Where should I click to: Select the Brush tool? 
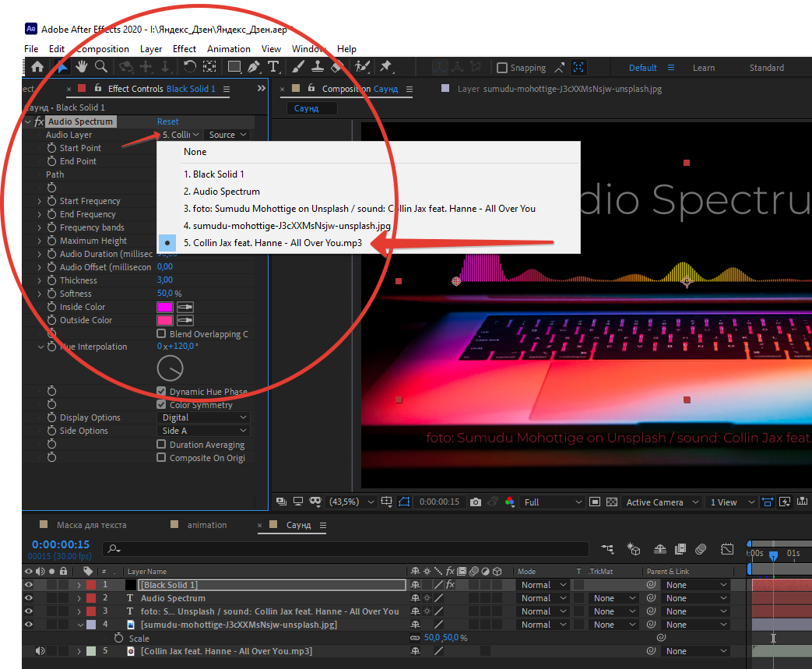(297, 67)
